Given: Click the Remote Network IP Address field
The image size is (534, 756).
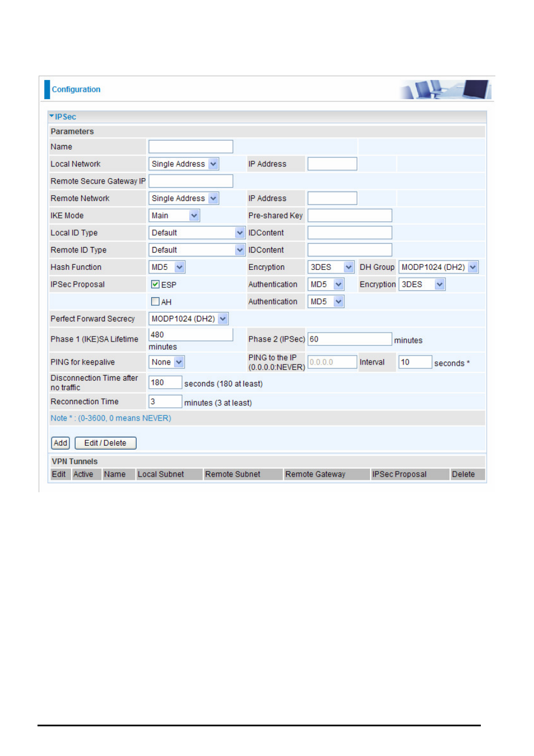Looking at the screenshot, I should click(x=332, y=198).
